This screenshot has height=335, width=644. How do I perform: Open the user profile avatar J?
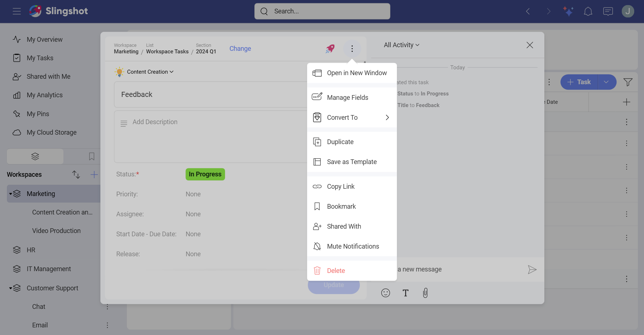coord(628,11)
